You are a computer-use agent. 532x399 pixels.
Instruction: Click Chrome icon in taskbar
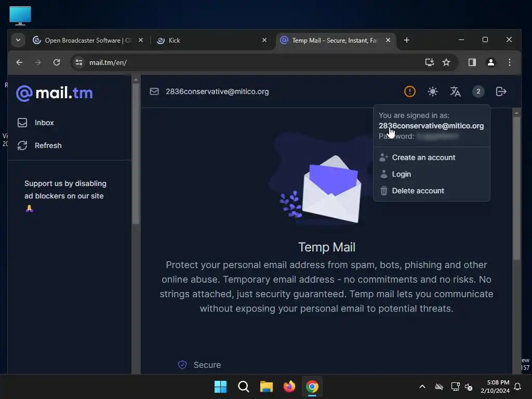(312, 387)
